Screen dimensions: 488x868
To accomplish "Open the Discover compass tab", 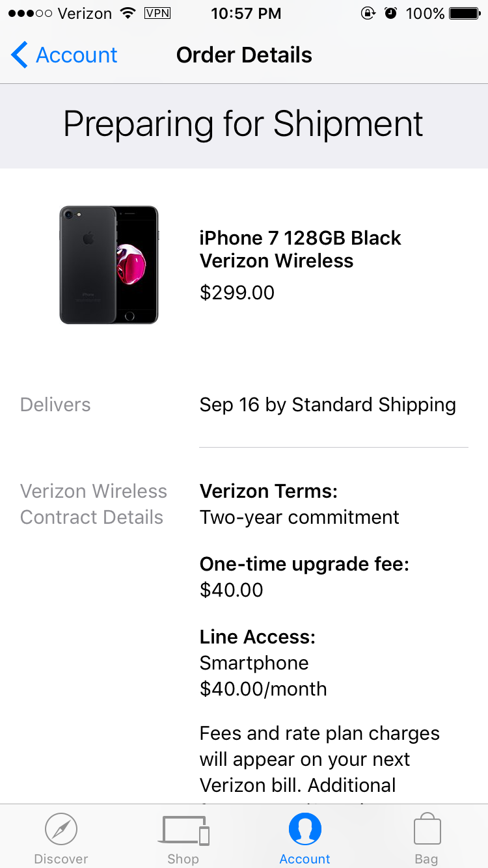I will [x=61, y=840].
